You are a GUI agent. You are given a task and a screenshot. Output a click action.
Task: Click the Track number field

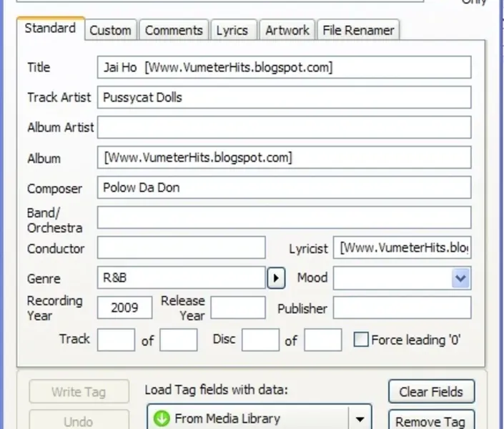click(116, 340)
